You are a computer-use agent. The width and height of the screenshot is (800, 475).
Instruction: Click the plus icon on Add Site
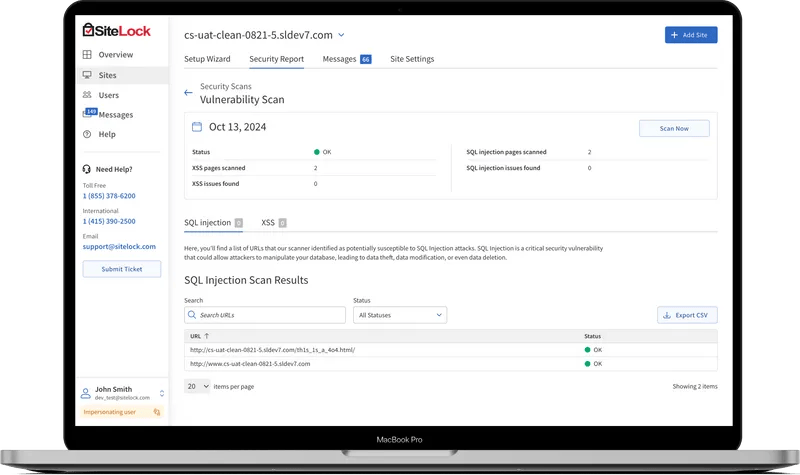(674, 35)
